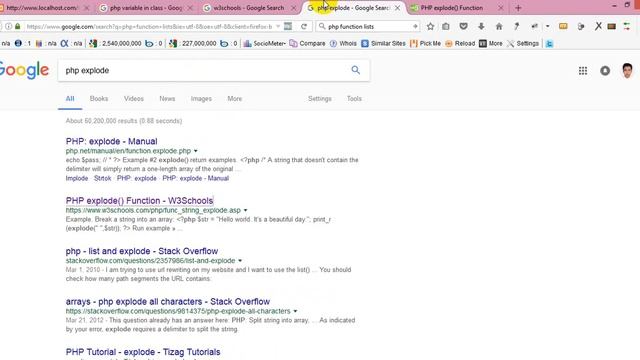Viewport: 640px width, 360px height.
Task: Open PHP Tutorial - explode - Tizag result
Action: (x=143, y=352)
